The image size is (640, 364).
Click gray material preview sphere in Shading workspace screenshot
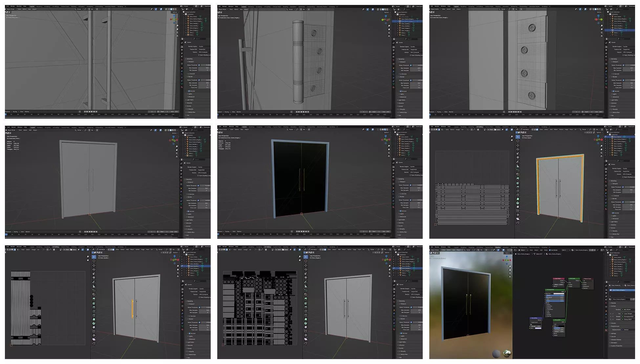click(496, 354)
